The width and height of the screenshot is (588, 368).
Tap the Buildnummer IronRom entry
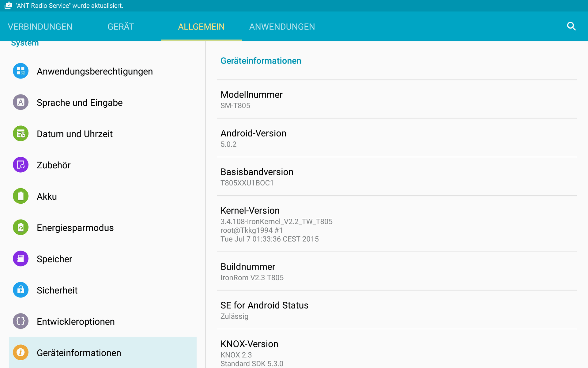tap(397, 271)
